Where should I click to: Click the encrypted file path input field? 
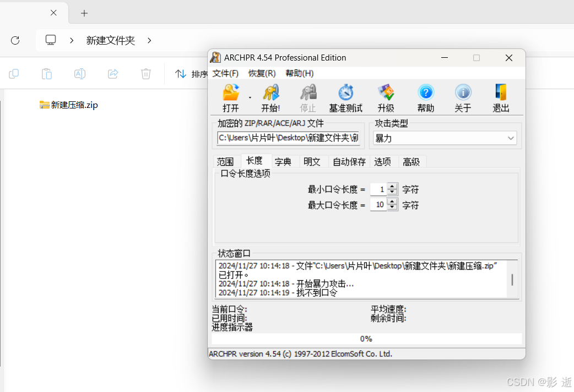pos(289,138)
